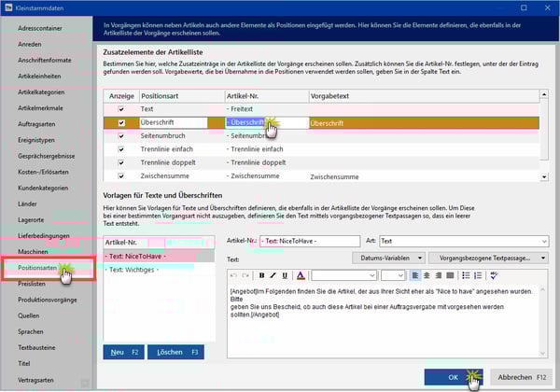Click the Neu F2 button
Screen dimensions: 560x392
(x=123, y=352)
